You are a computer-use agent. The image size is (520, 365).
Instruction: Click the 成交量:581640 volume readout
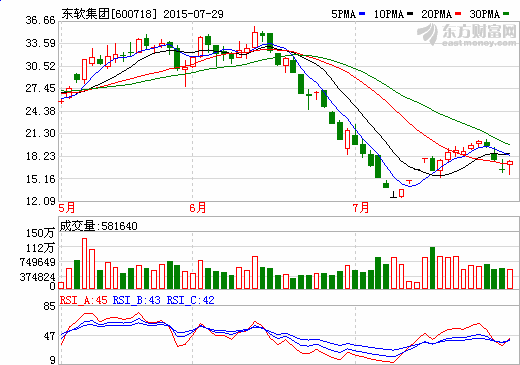coord(99,226)
